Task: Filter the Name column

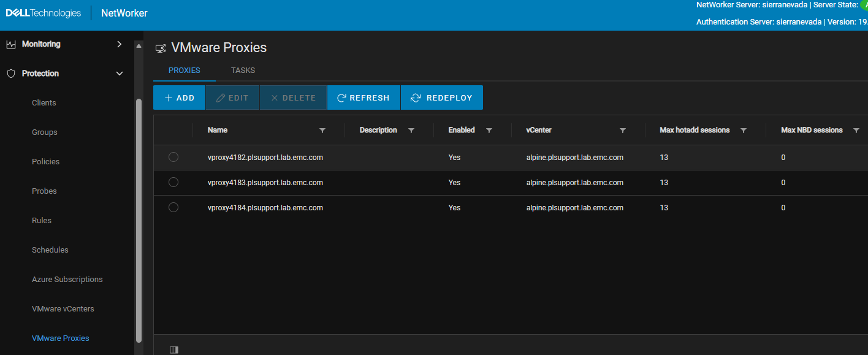Action: pyautogui.click(x=322, y=131)
